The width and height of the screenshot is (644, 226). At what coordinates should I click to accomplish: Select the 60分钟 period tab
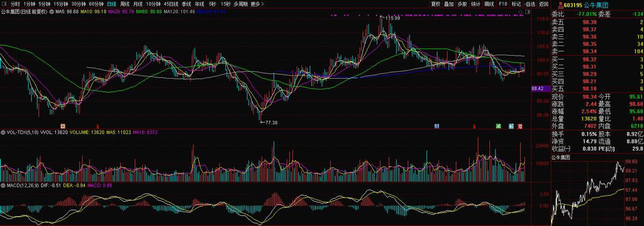click(x=96, y=4)
